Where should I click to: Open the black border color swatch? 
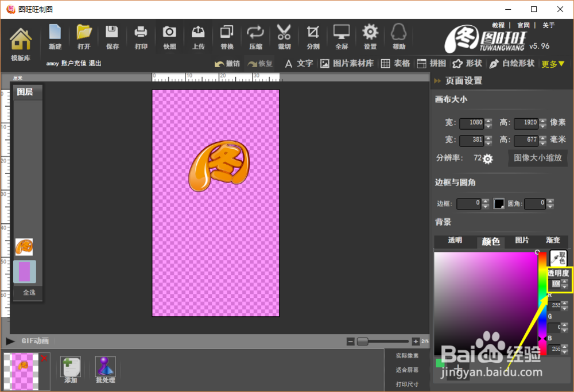pyautogui.click(x=499, y=204)
